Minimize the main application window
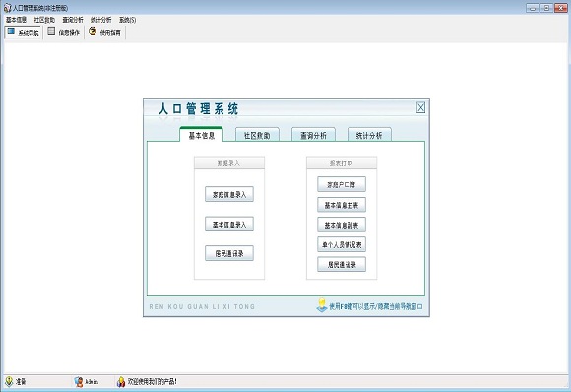This screenshot has width=571, height=392. (533, 8)
